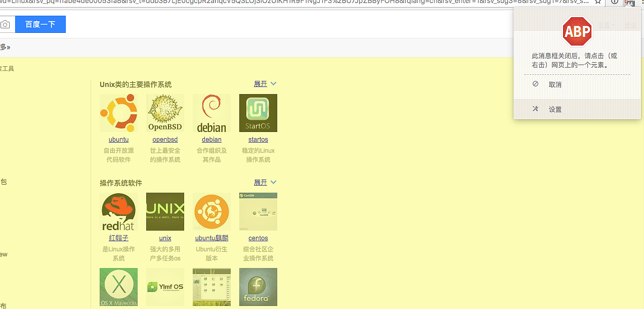Select 设置 in the ABP popup
The image size is (644, 309).
[x=555, y=110]
